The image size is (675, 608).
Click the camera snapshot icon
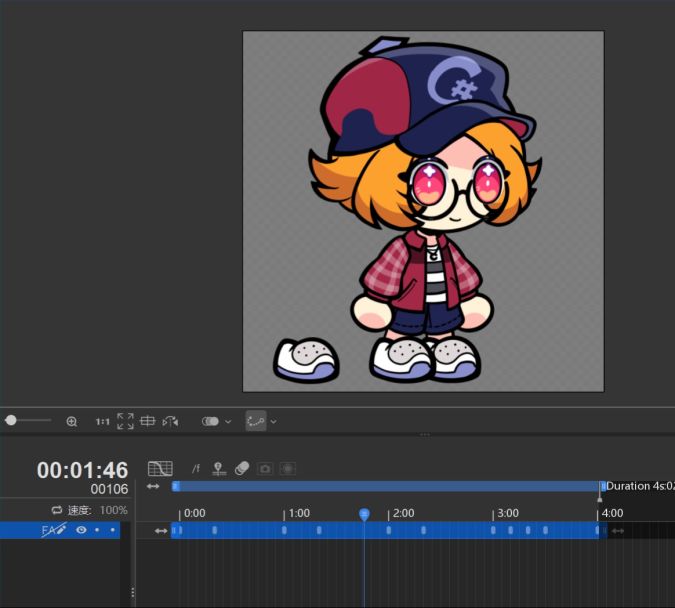pos(265,468)
